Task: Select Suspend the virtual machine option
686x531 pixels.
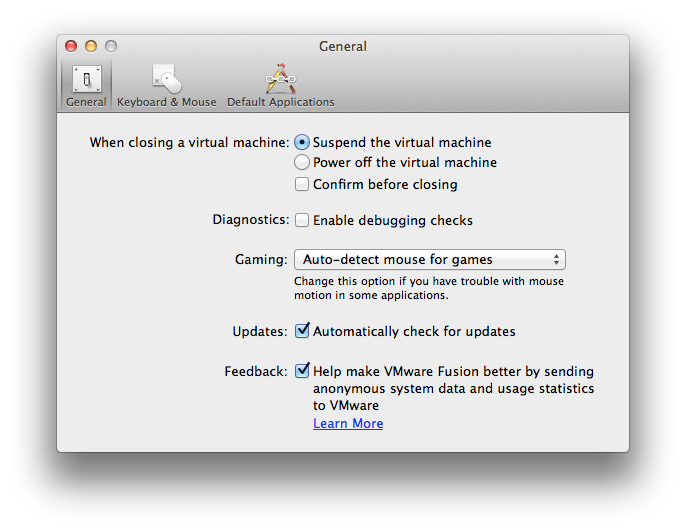Action: pyautogui.click(x=302, y=142)
